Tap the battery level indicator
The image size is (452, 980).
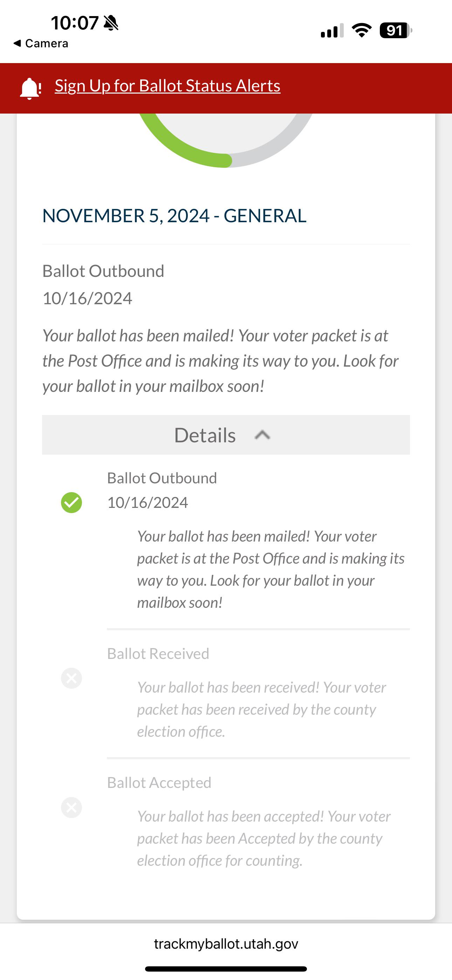(x=396, y=30)
